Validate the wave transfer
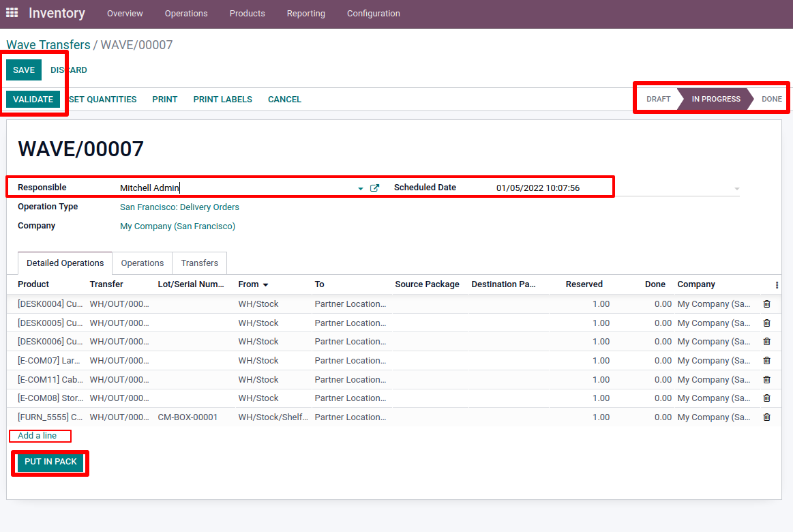793x532 pixels. [x=33, y=99]
